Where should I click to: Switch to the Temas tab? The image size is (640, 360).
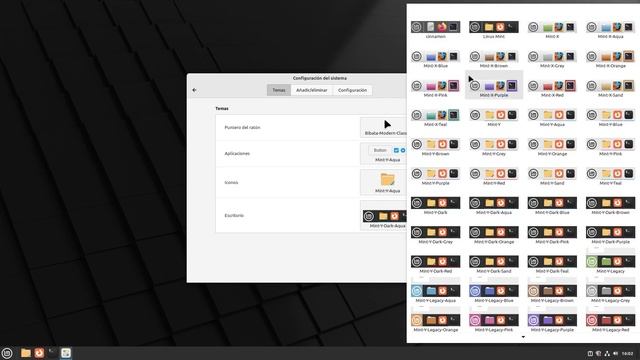pos(279,90)
